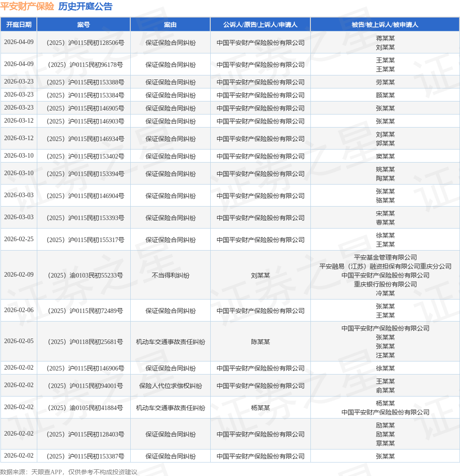Click defendant 俞某某
The width and height of the screenshot is (460, 476).
pyautogui.click(x=385, y=390)
